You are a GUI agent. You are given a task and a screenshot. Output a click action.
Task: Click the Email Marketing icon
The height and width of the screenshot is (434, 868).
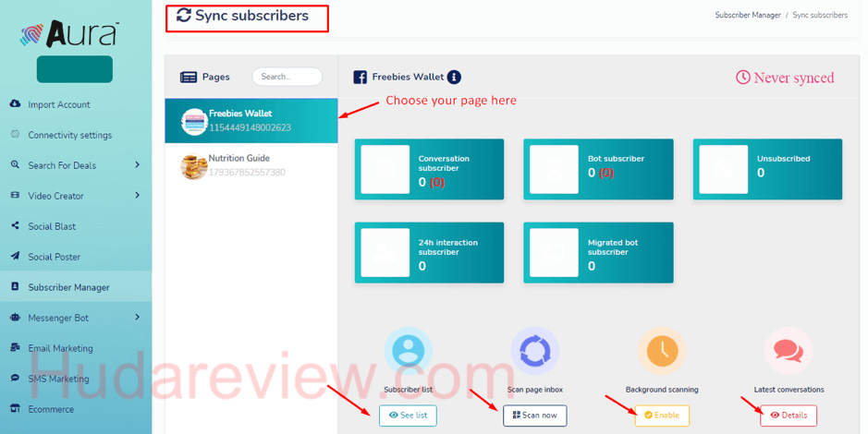click(x=16, y=348)
